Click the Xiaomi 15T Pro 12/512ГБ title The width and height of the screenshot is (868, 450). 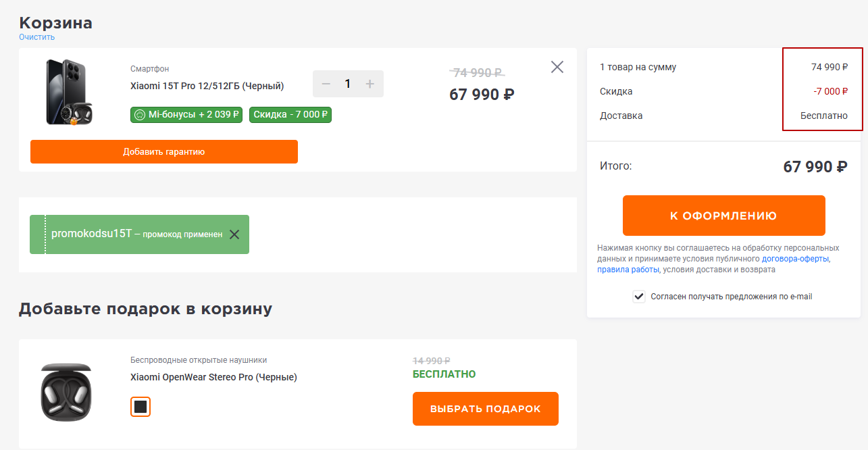(207, 86)
